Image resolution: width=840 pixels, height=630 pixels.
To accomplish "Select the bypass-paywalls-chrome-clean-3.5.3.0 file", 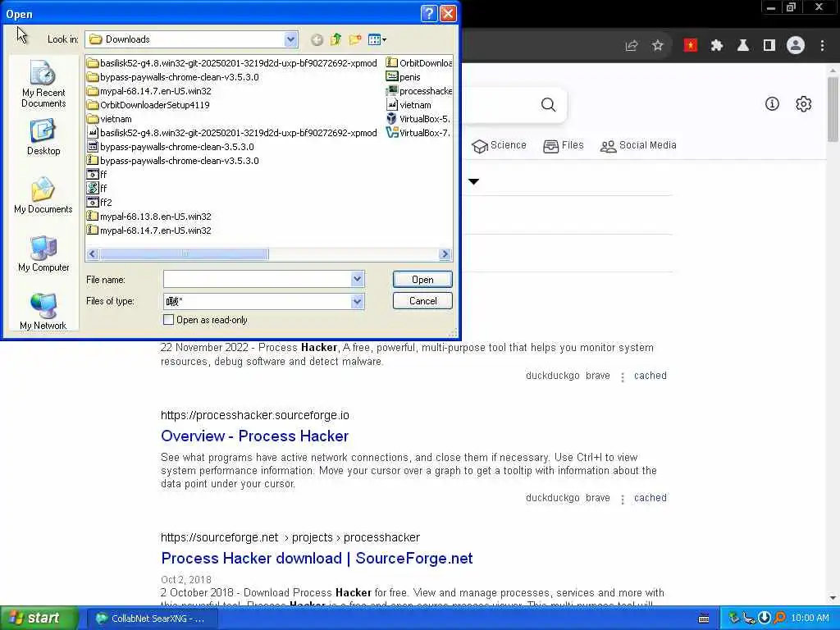I will coord(171,147).
